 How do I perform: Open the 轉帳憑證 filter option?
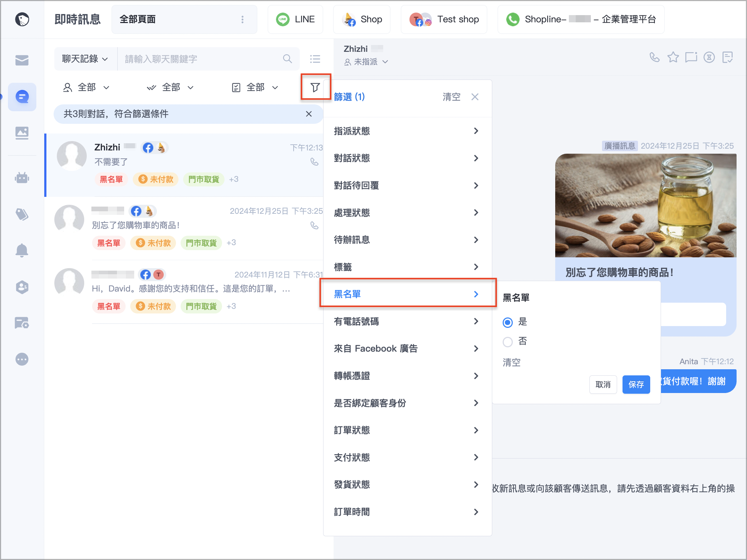point(407,376)
